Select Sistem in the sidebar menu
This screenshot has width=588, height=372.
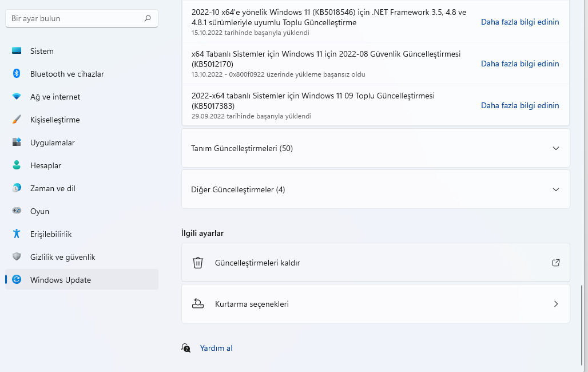pos(42,51)
